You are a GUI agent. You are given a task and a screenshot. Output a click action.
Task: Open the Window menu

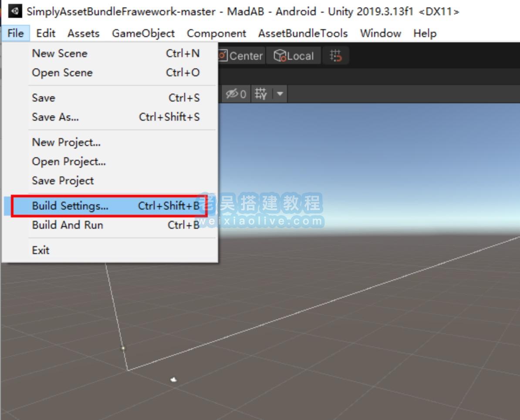[380, 33]
